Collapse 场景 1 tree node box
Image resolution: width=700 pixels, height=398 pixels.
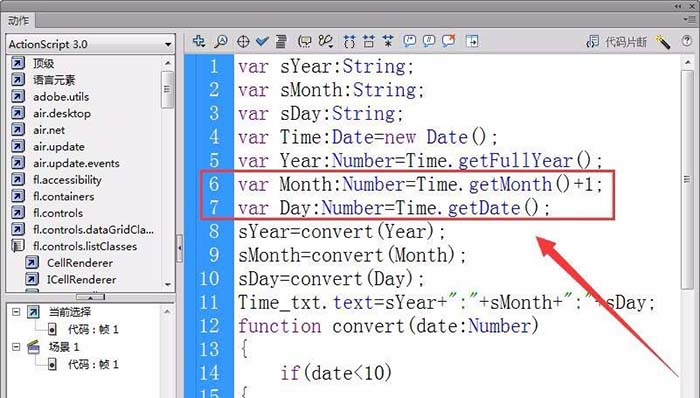coord(16,347)
